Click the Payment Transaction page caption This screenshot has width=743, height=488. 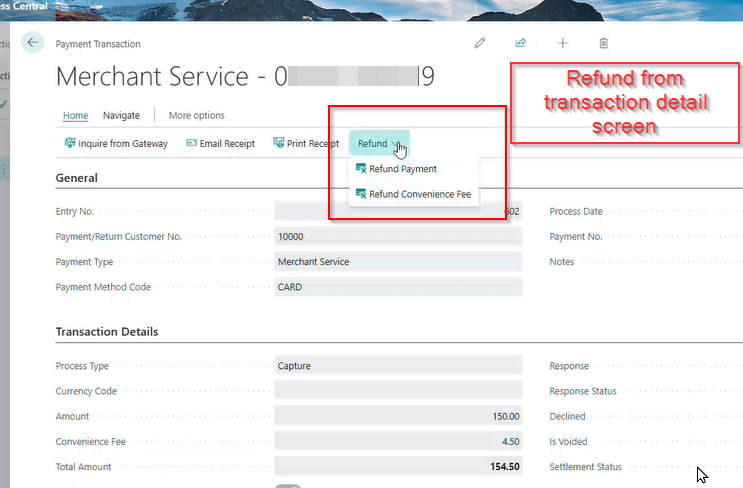coord(98,44)
